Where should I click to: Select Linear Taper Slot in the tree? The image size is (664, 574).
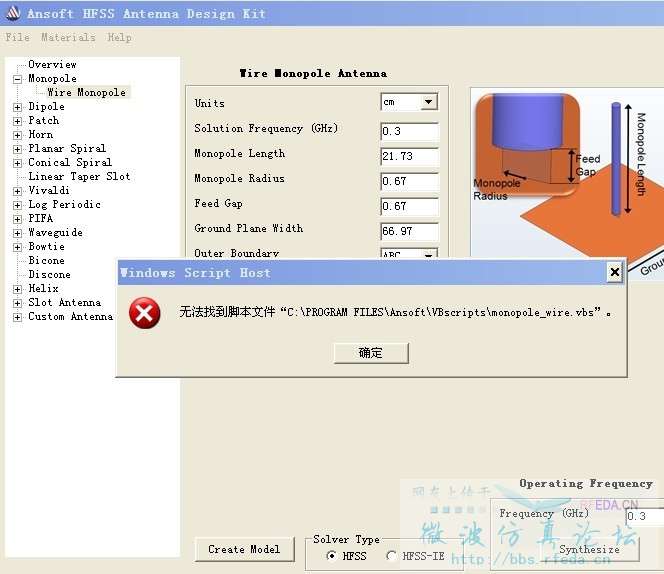(x=79, y=176)
